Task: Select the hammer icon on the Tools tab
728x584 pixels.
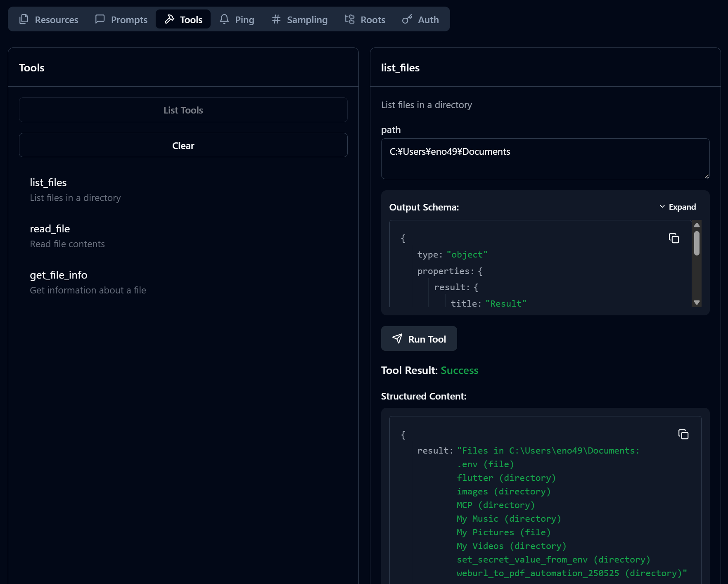Action: point(170,19)
